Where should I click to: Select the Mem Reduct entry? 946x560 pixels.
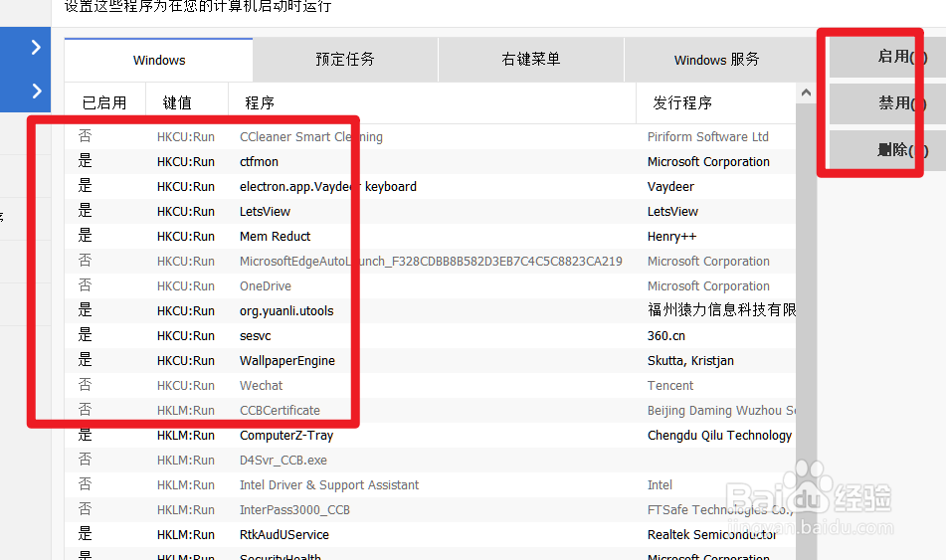pyautogui.click(x=275, y=237)
